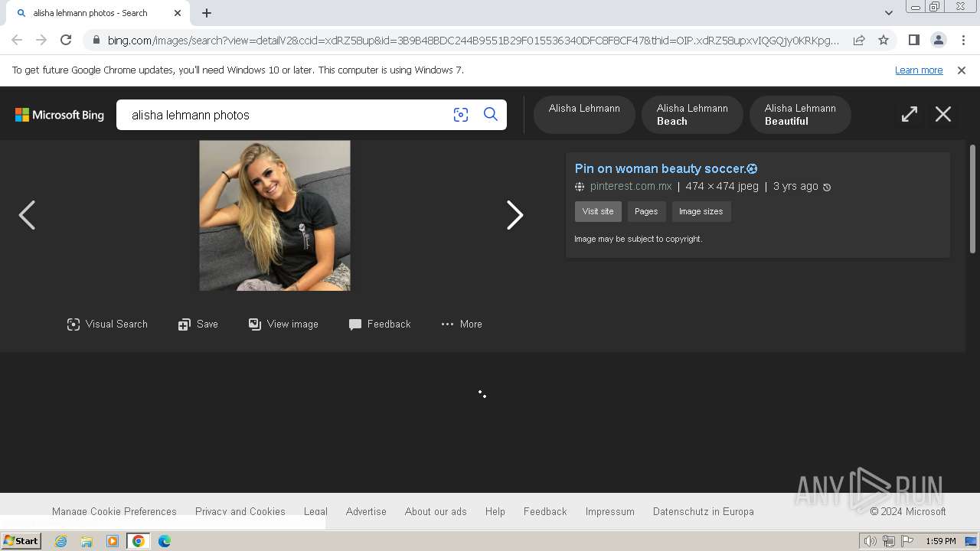Open Datenschutz in Europa footer link

tap(704, 511)
